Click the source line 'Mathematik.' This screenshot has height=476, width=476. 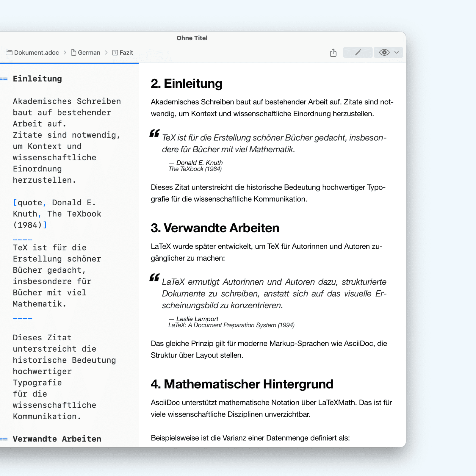click(40, 304)
